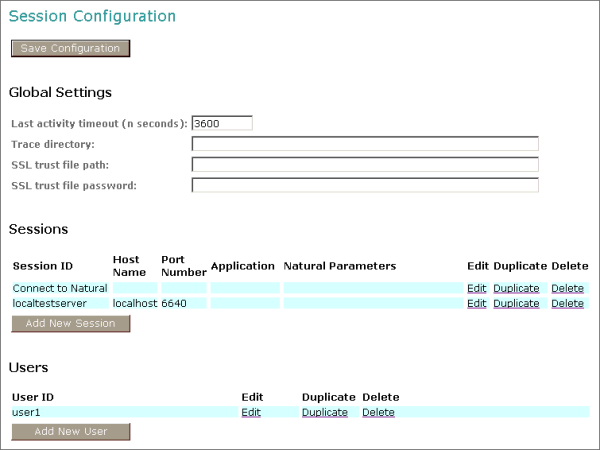Focus the Trace directory input field

pyautogui.click(x=365, y=144)
